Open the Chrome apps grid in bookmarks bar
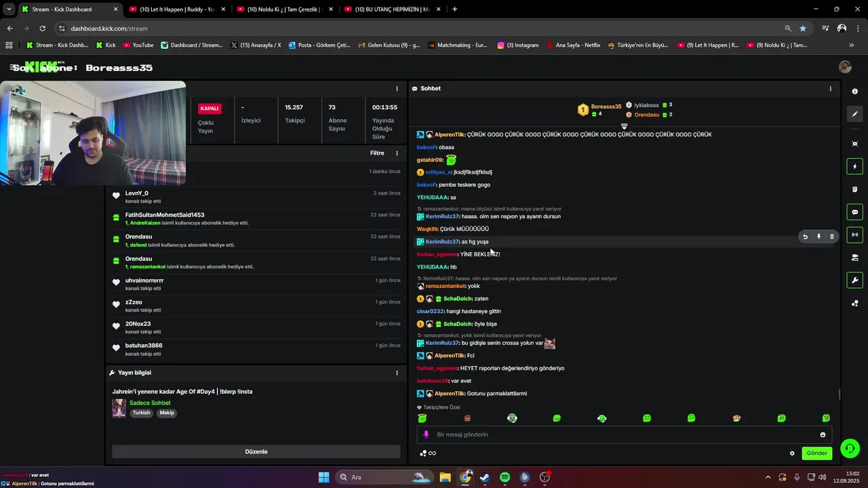 tap(9, 45)
